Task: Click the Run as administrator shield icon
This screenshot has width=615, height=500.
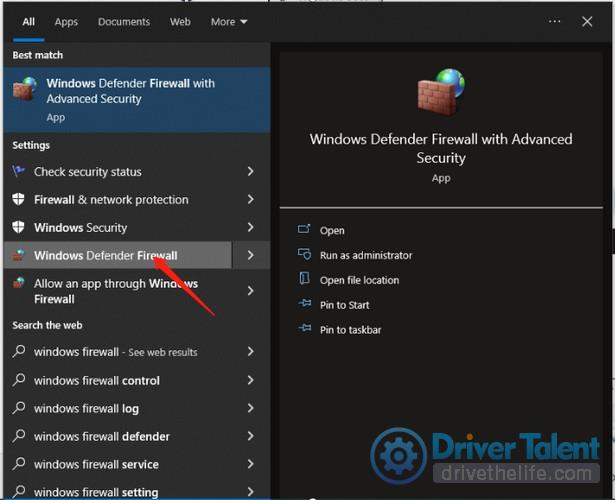Action: [304, 254]
